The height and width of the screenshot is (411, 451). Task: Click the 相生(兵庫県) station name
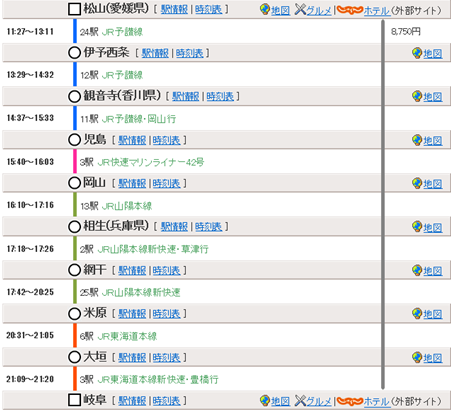coord(116,226)
